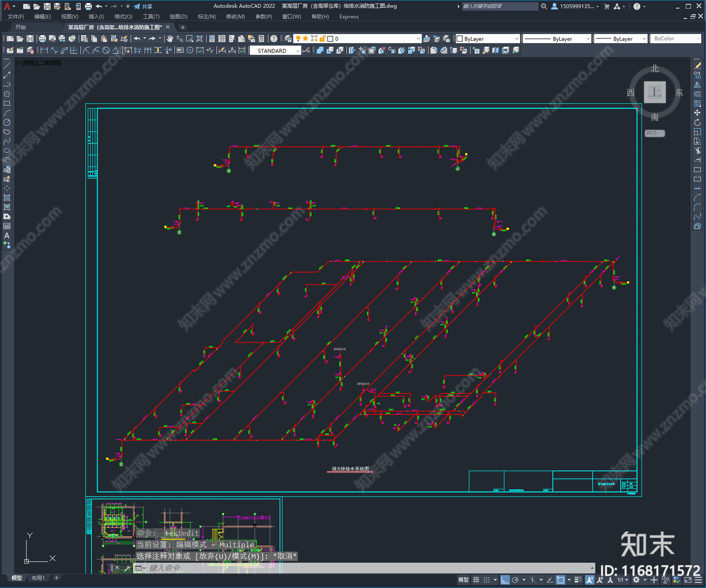Click the ViewCube 上 top face
706x588 pixels.
tap(655, 92)
